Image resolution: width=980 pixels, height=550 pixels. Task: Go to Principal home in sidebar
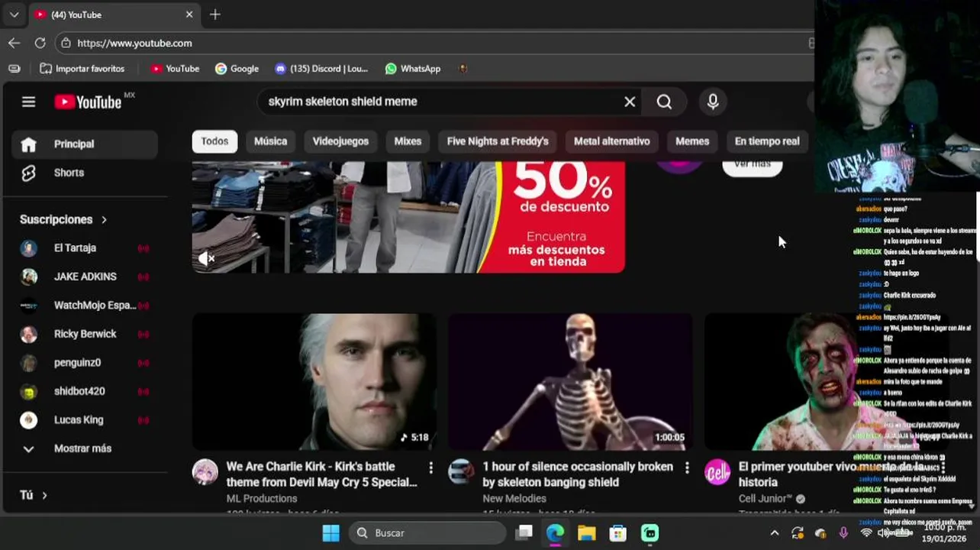pyautogui.click(x=84, y=144)
